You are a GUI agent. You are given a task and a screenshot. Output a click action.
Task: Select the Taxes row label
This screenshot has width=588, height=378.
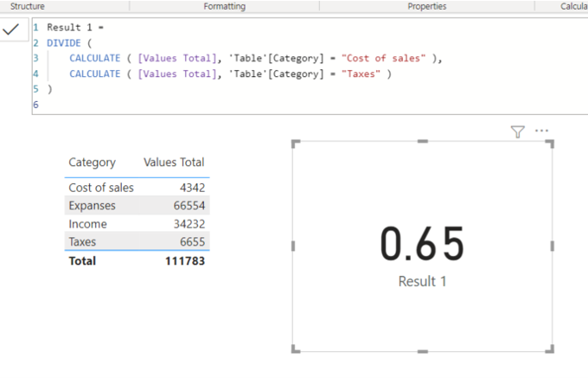(x=82, y=242)
